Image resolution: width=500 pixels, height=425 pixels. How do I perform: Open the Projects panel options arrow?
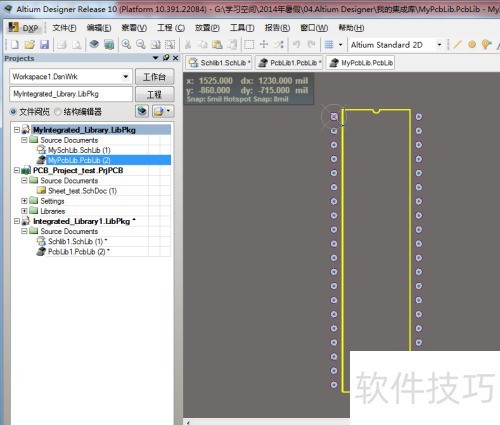pos(155,58)
